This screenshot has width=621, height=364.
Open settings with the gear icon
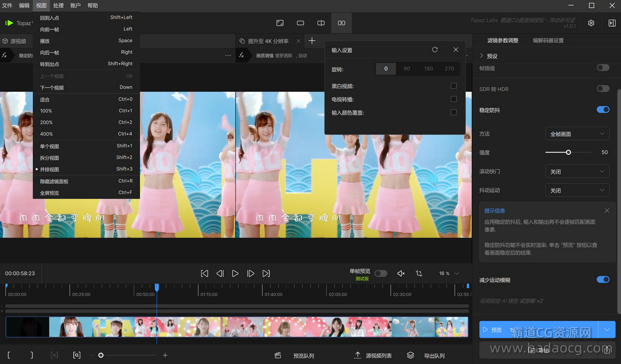tap(591, 23)
